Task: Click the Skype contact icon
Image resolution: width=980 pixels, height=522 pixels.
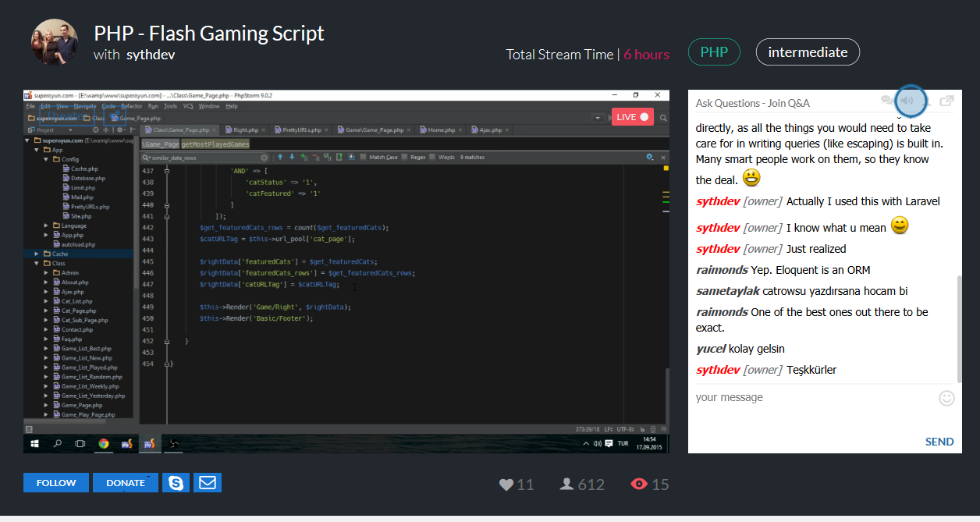Action: coord(176,482)
